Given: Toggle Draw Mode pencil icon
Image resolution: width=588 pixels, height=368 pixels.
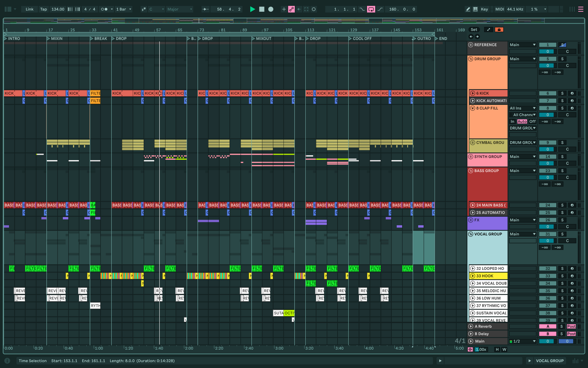Looking at the screenshot, I should pyautogui.click(x=468, y=9).
